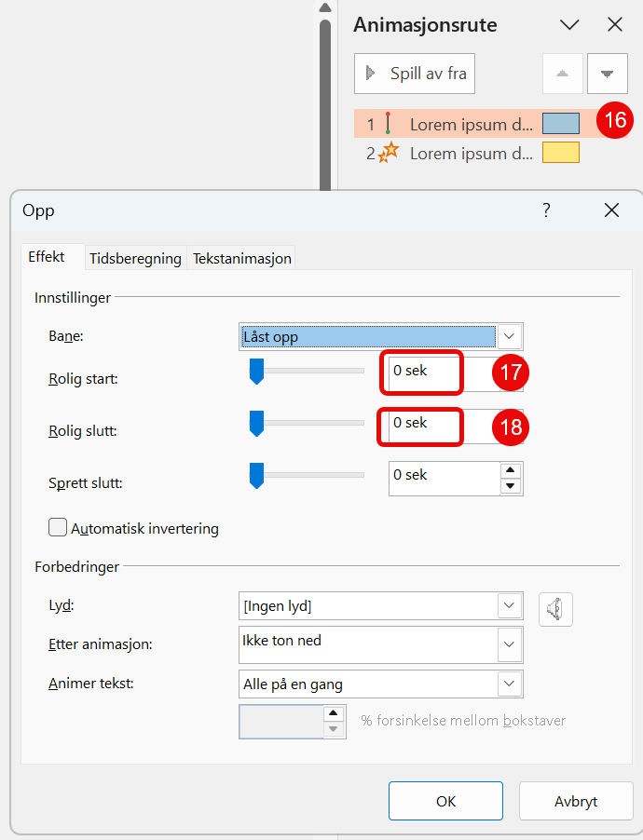Click the Rolig start seconds field
Image resolution: width=643 pixels, height=840 pixels.
point(423,373)
